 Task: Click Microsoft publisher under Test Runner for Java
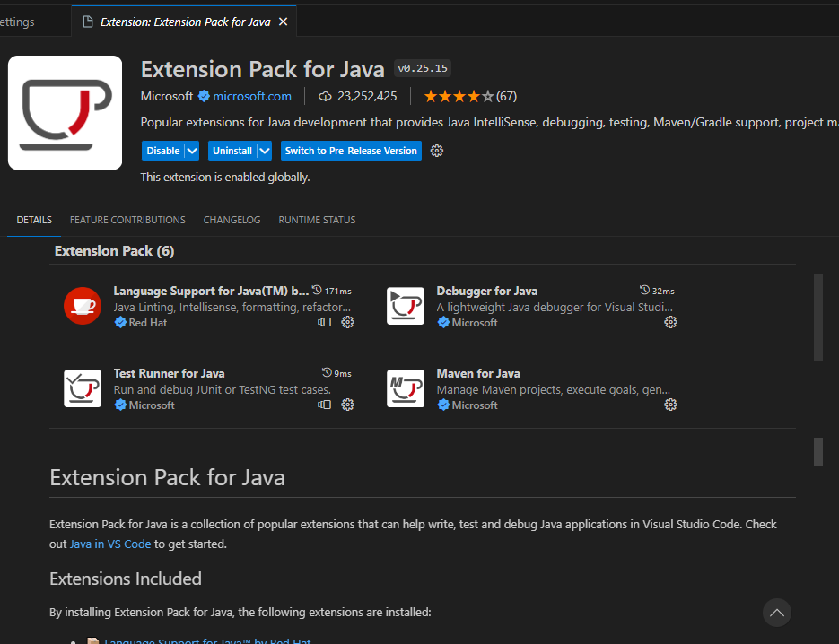pyautogui.click(x=152, y=405)
